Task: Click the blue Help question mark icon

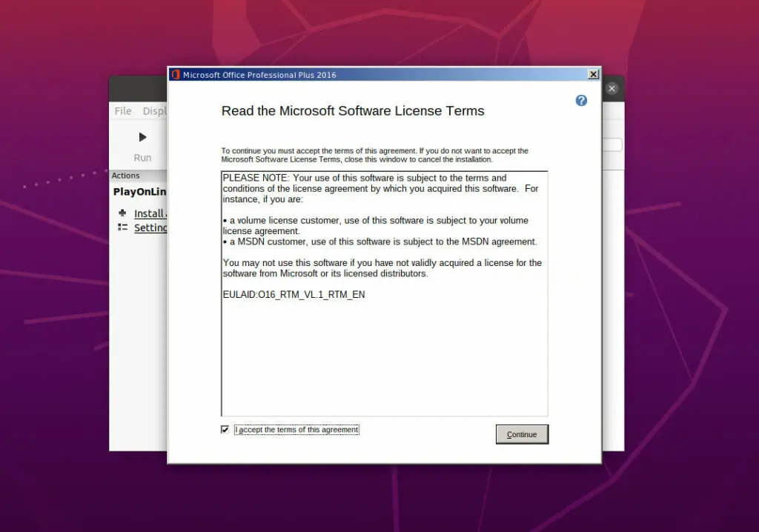Action: tap(581, 100)
